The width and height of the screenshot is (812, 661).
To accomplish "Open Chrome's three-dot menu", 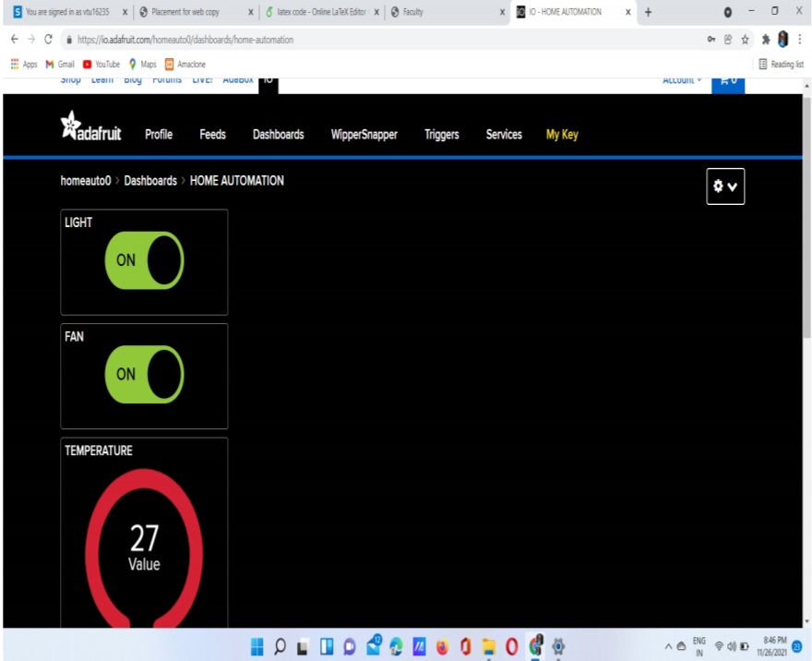I will (x=799, y=41).
